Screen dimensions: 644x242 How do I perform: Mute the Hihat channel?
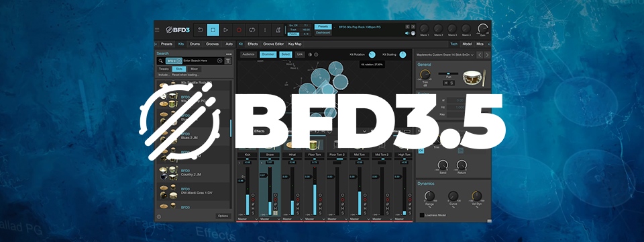click(297, 208)
